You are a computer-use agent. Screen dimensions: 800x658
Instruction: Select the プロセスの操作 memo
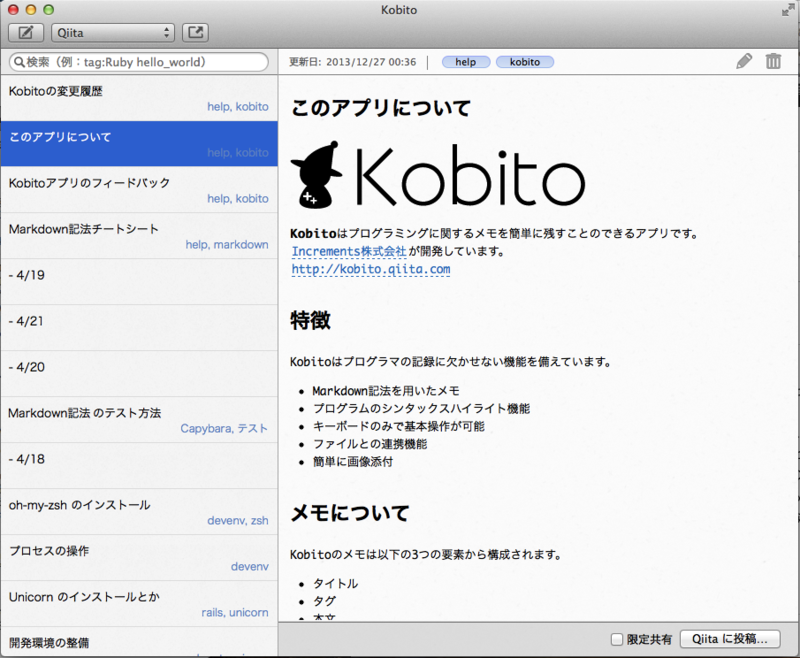139,558
